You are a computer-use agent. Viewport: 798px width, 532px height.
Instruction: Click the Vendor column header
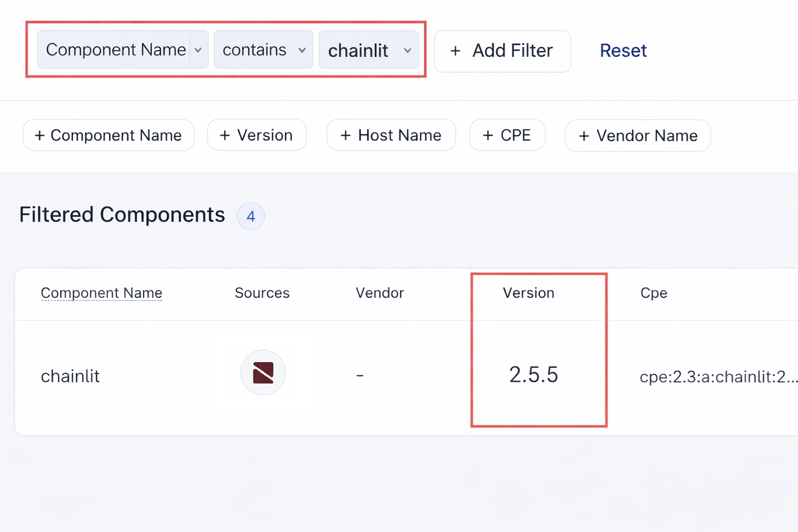380,293
